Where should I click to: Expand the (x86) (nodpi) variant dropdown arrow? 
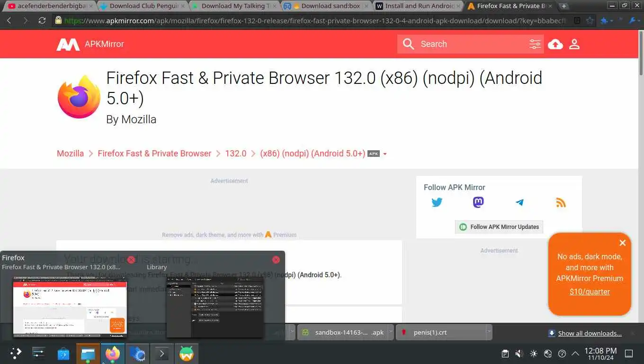385,154
